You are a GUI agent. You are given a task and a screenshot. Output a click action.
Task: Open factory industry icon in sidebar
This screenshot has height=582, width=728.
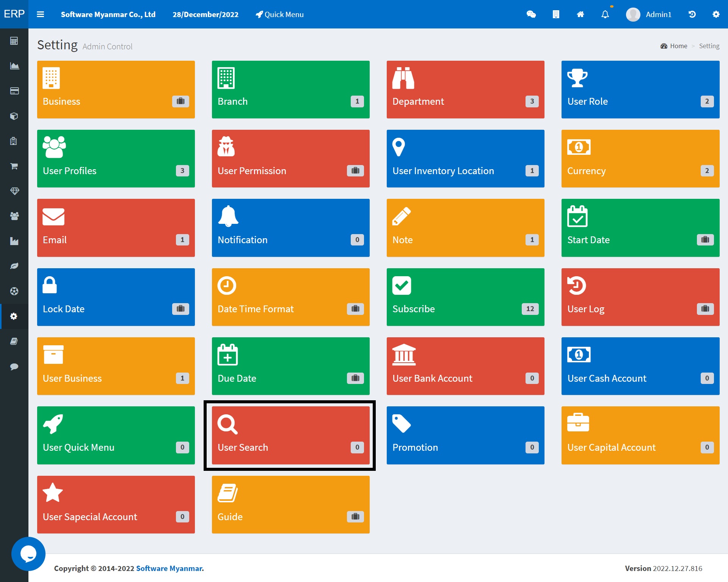[x=14, y=241]
